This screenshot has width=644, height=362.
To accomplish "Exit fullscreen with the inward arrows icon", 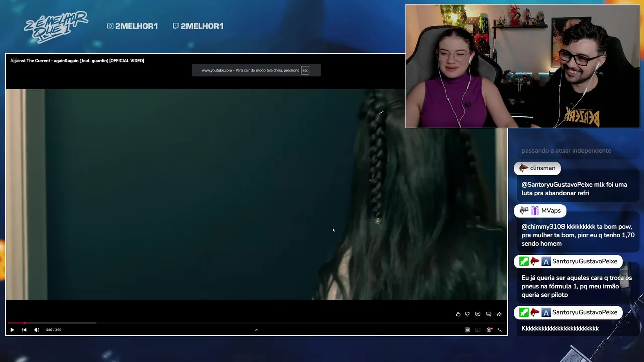I will click(x=499, y=330).
